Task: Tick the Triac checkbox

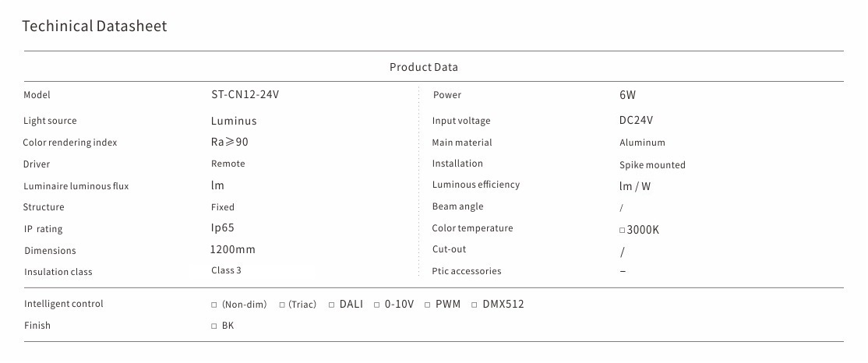Action: click(283, 305)
